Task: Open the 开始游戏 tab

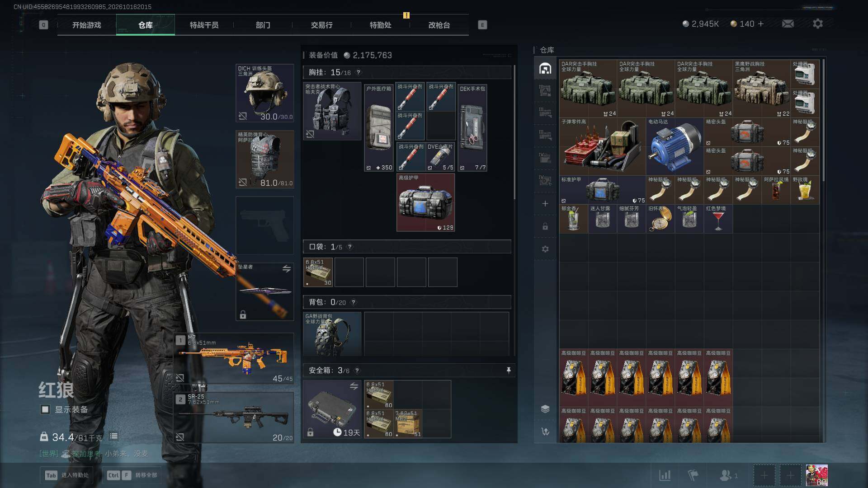Action: coord(87,25)
